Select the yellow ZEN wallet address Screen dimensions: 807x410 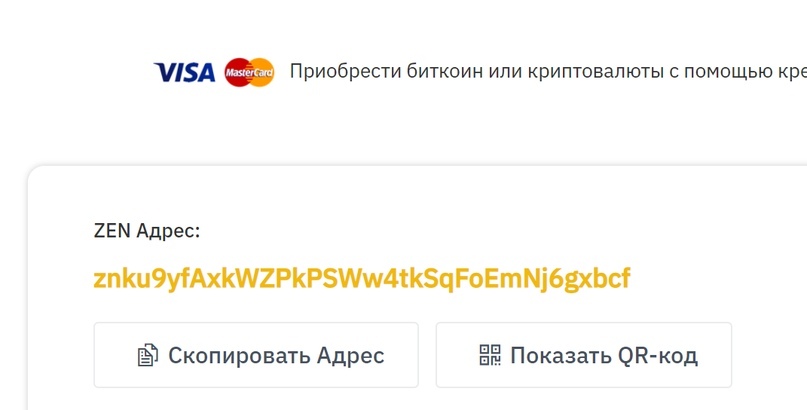coord(362,279)
